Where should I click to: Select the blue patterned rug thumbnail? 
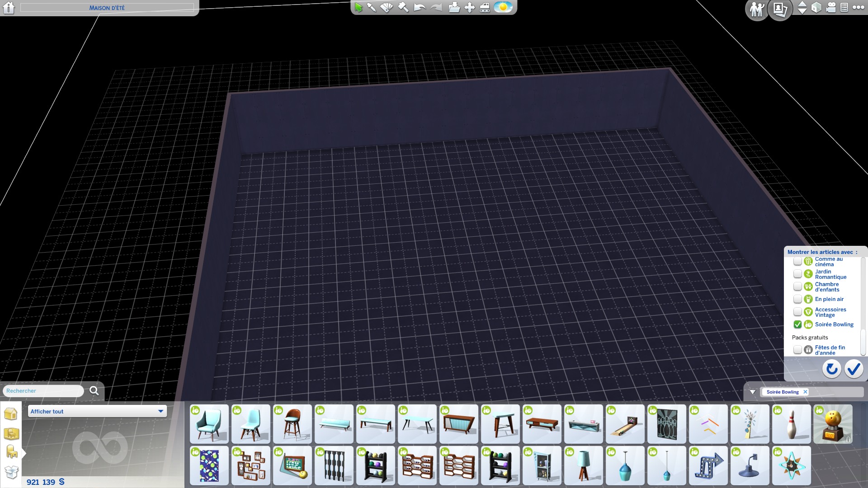point(209,465)
